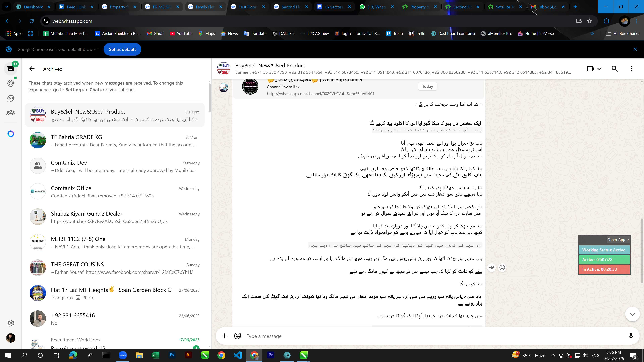Open the attach plus icon
Viewport: 644px width, 362px height.
224,336
